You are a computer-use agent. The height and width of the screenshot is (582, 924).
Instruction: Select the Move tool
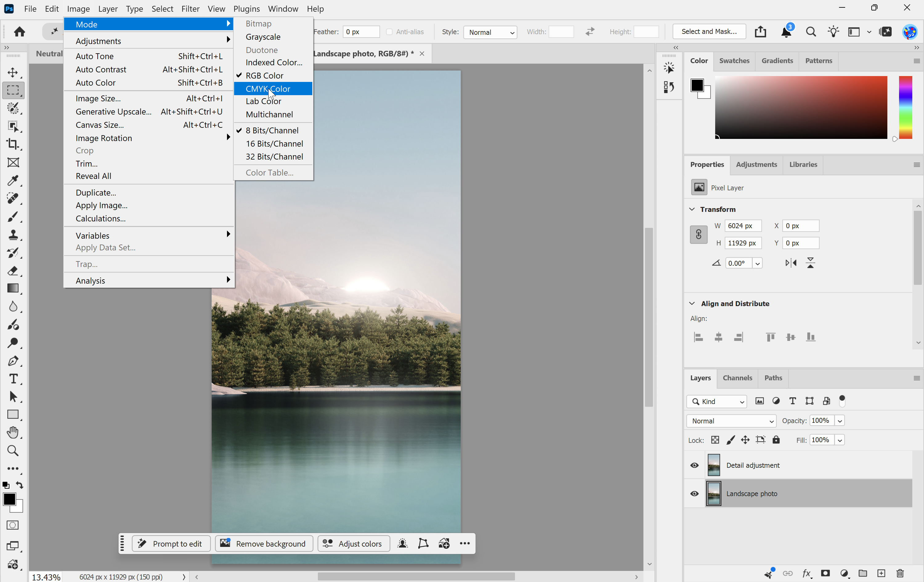click(x=13, y=72)
